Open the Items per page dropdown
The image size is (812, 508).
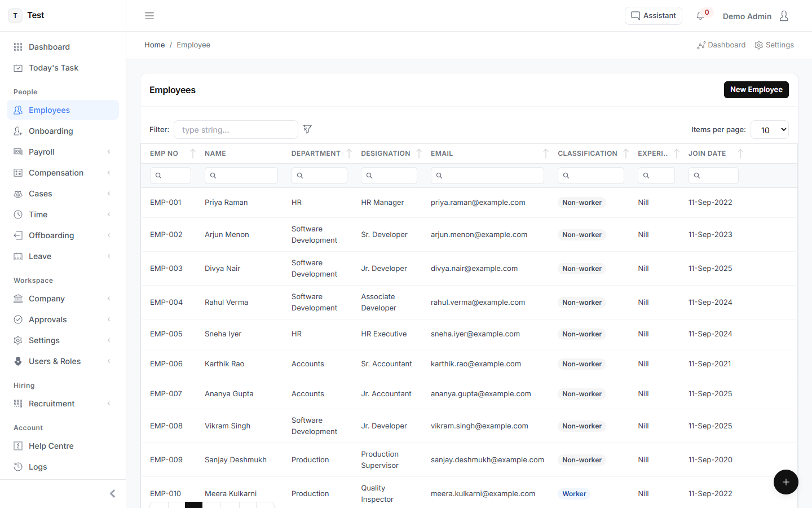pyautogui.click(x=770, y=130)
